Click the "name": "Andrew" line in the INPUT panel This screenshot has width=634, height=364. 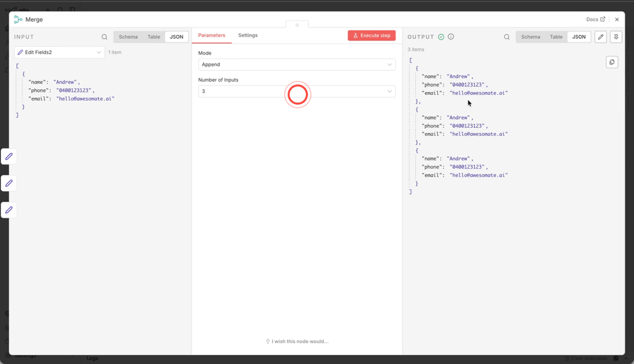pyautogui.click(x=54, y=82)
